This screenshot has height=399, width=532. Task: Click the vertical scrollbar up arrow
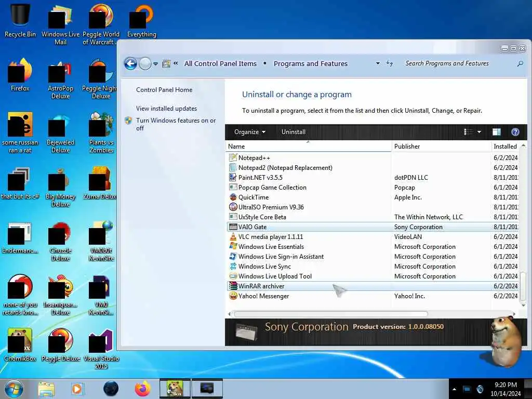[523, 146]
